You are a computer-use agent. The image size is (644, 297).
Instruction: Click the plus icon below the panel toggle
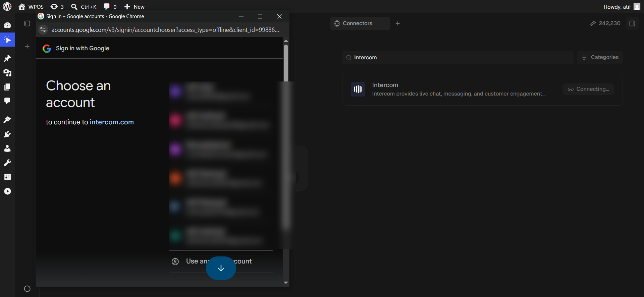(27, 46)
